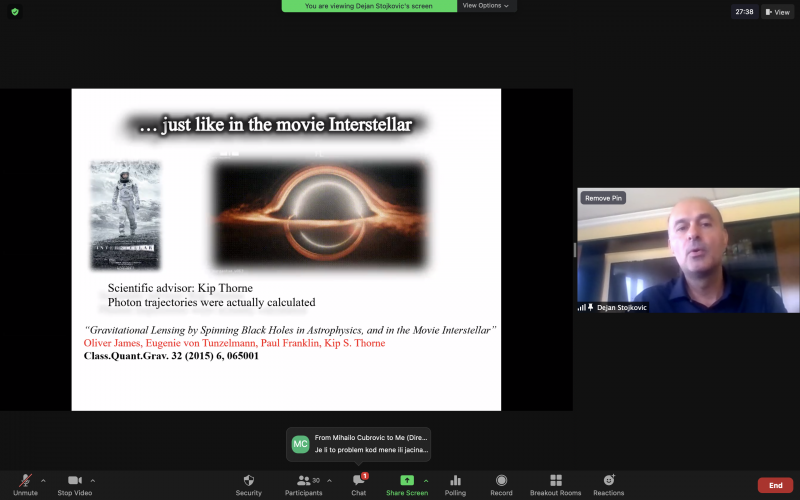Viewport: 800px width, 500px height.
Task: Click the italic 'Gravitational Lensing by Spinning Black Holes' title
Action: pyautogui.click(x=290, y=330)
